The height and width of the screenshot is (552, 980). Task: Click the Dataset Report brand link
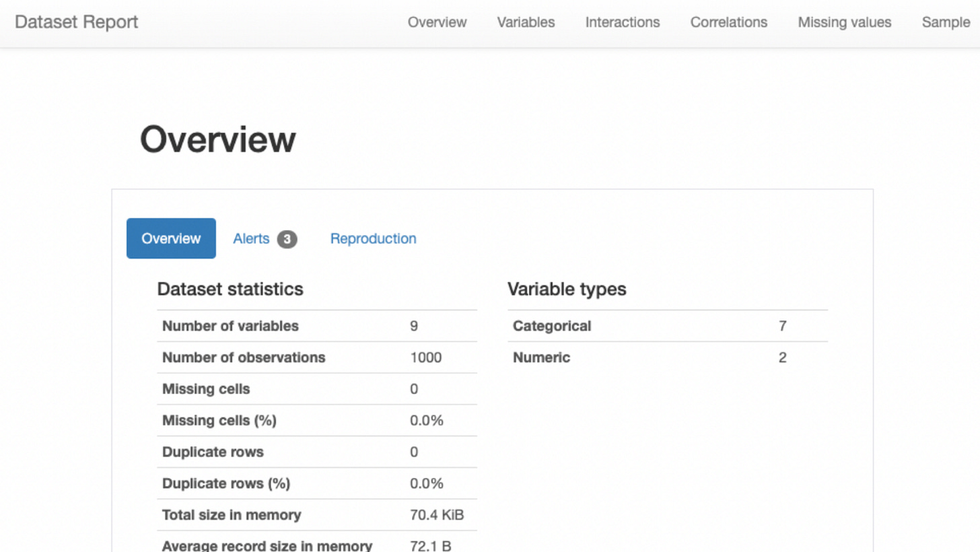tap(76, 22)
